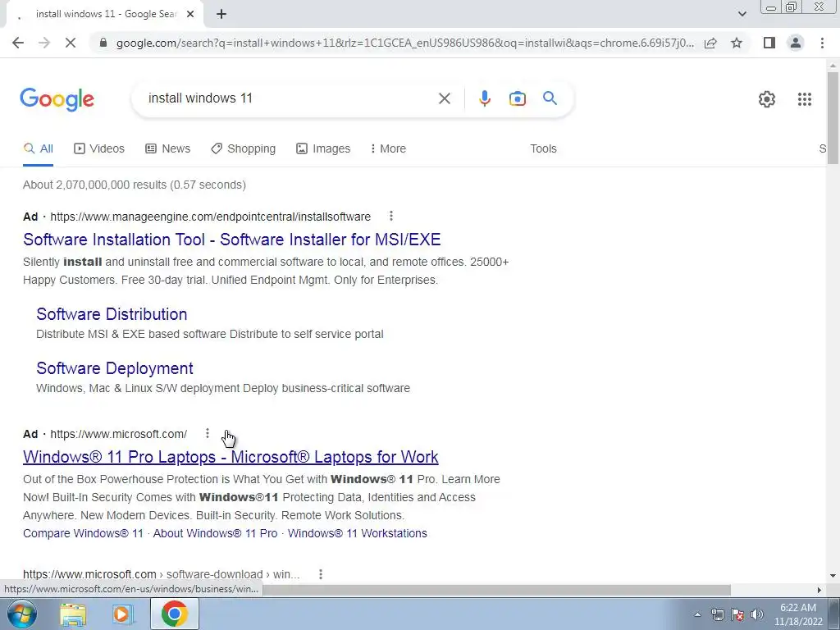Open a new browser tab
Screen dimensions: 840x630
tap(221, 14)
